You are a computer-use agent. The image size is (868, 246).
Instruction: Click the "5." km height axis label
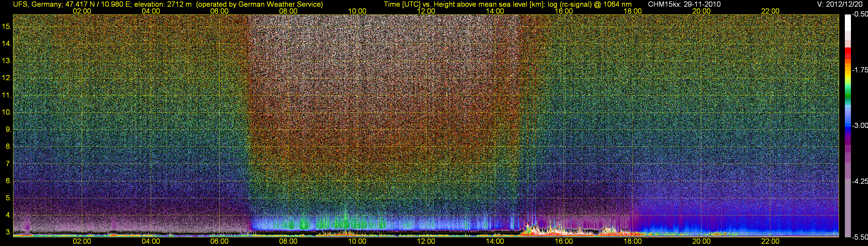coord(8,198)
